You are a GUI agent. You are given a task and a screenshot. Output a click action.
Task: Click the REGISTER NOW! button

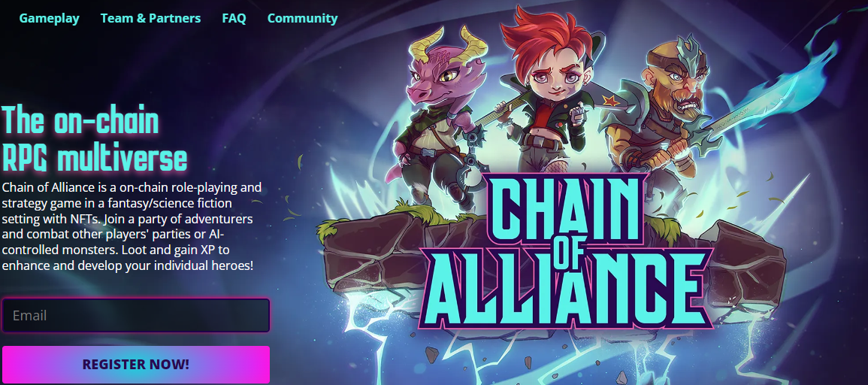click(136, 365)
